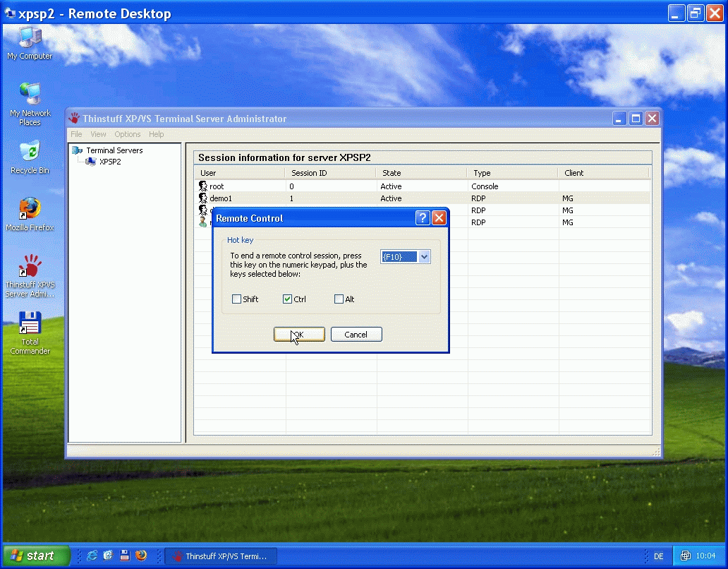Select the root user row
This screenshot has width=728, height=569.
423,186
